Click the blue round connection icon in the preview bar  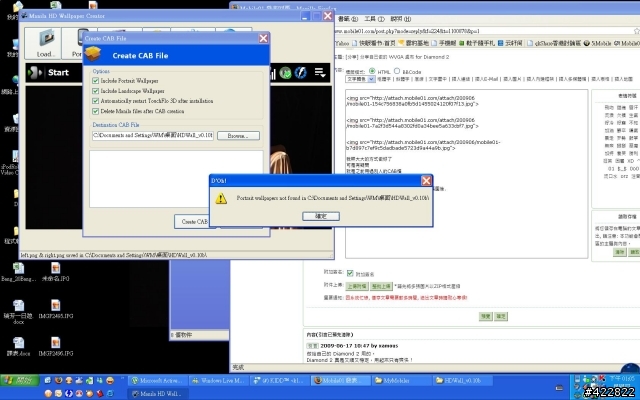[x=301, y=73]
